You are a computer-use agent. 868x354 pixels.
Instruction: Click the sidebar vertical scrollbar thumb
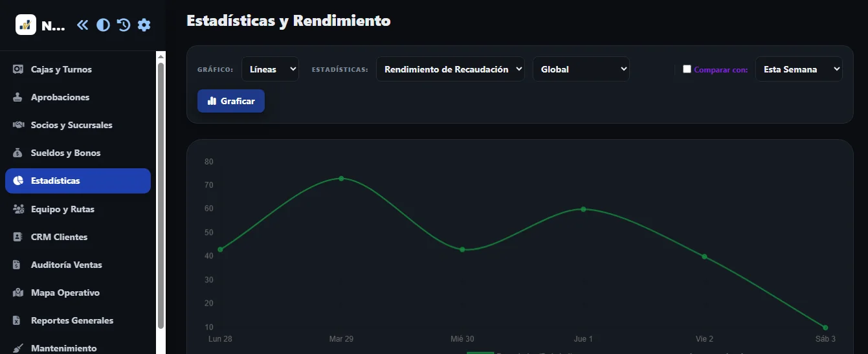pyautogui.click(x=161, y=195)
